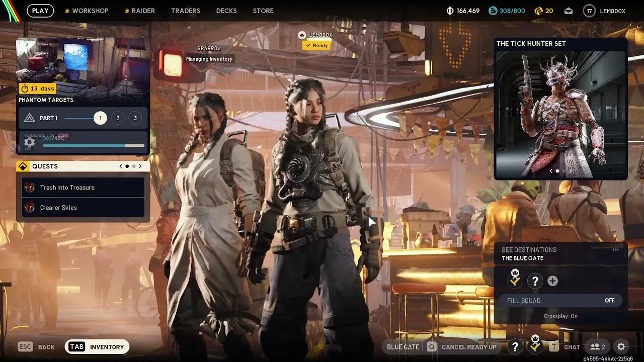The width and height of the screenshot is (644, 362).
Task: Open the Traders menu
Action: tap(186, 11)
